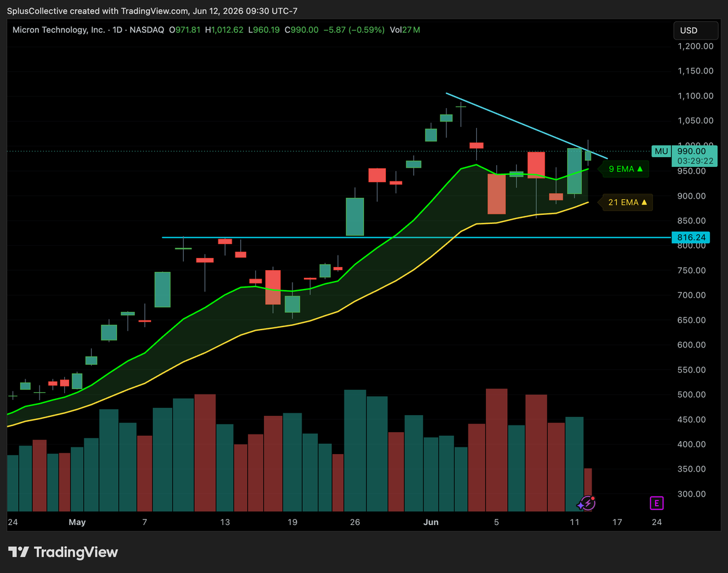Open the earnings 'E' marker icon
Screen dimensions: 728x573
pos(656,503)
